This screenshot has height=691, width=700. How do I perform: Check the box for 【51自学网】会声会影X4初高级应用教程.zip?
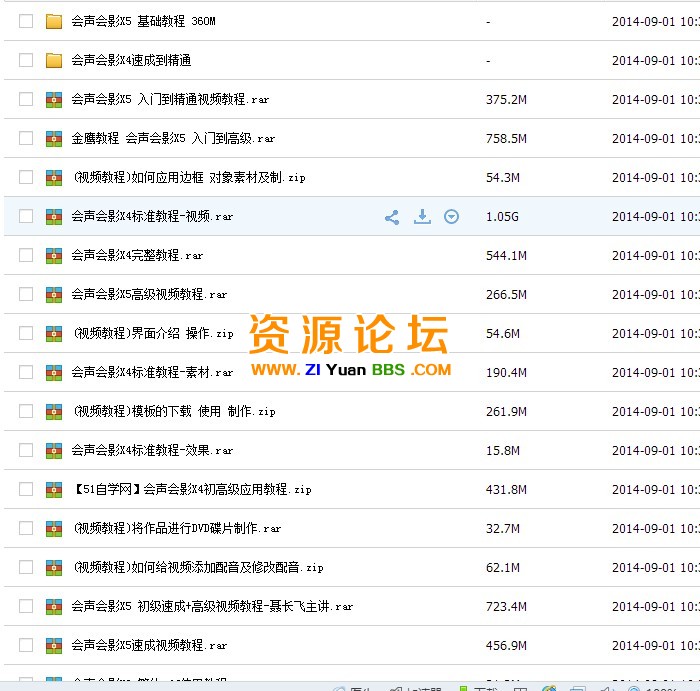[x=26, y=489]
